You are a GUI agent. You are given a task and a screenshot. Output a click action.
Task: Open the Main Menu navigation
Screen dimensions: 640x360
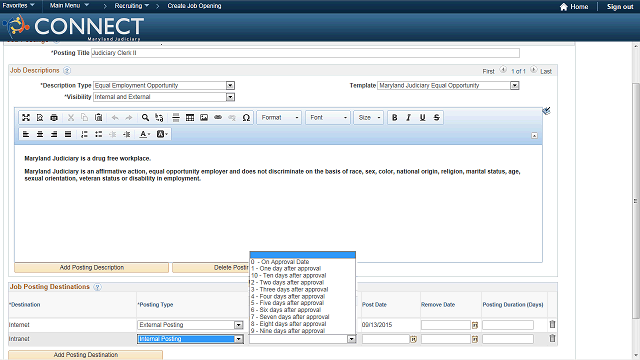[x=69, y=5]
